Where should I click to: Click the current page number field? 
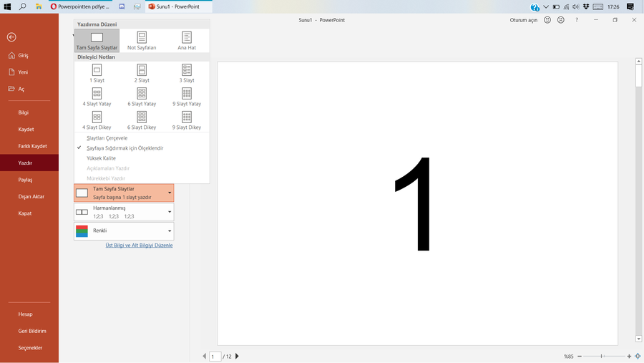point(215,356)
